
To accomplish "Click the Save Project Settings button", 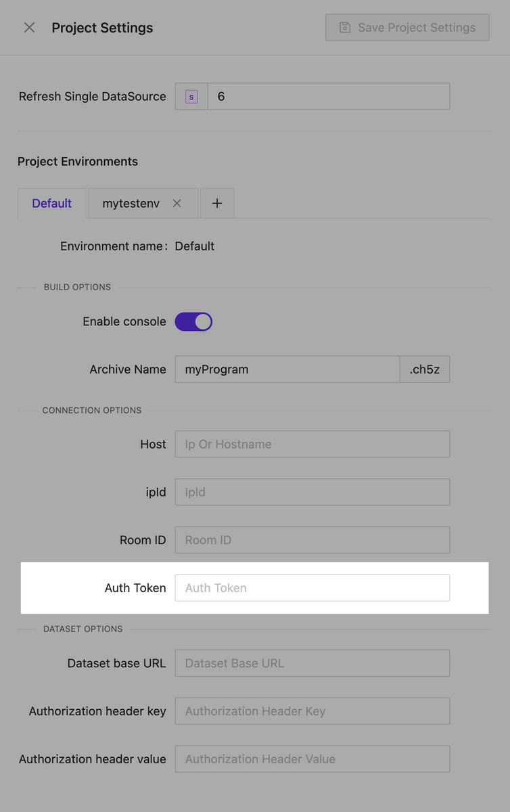I will point(407,27).
